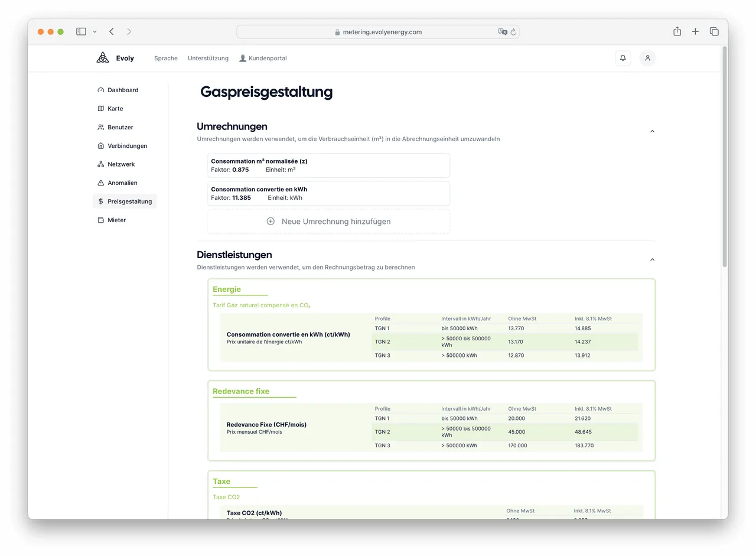Click the 14.885 price value
Viewport: 756px width, 556px height.
[x=582, y=328]
